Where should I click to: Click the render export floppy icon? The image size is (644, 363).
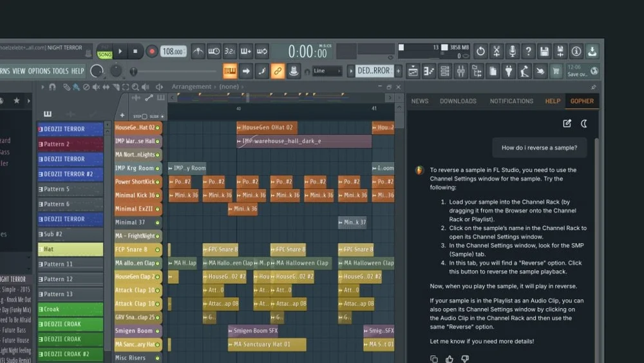tap(560, 52)
